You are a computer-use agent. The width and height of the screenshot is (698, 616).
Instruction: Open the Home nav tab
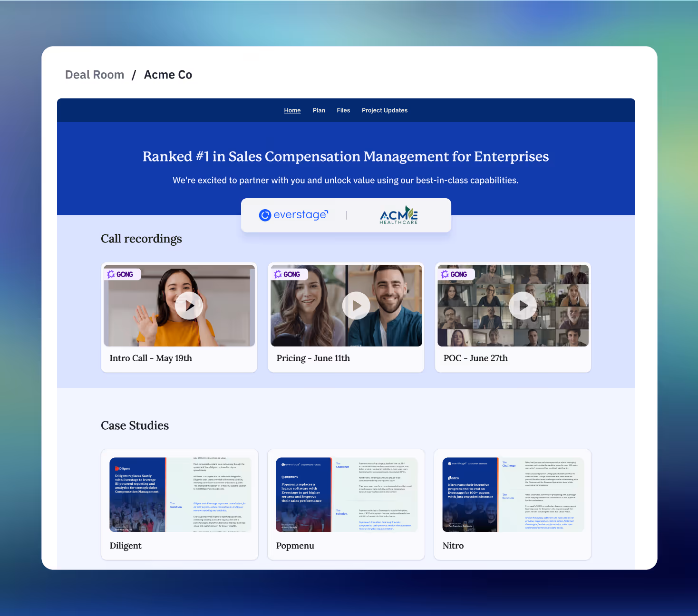click(292, 110)
